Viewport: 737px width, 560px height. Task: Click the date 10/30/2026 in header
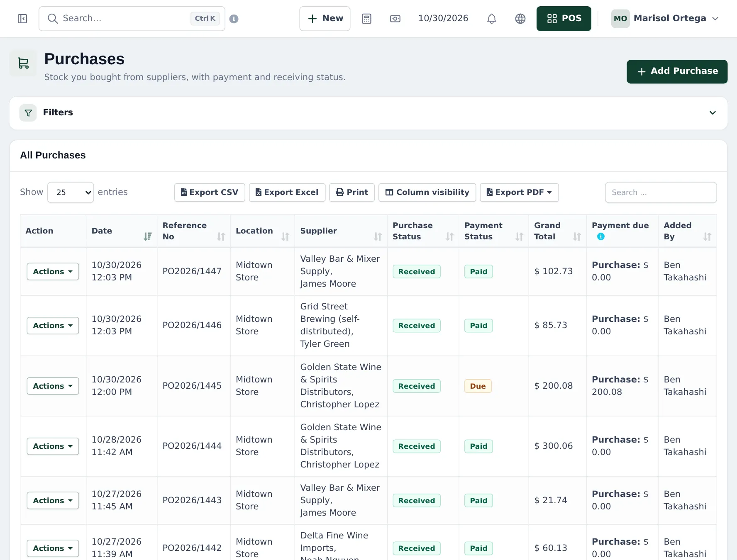tap(443, 18)
